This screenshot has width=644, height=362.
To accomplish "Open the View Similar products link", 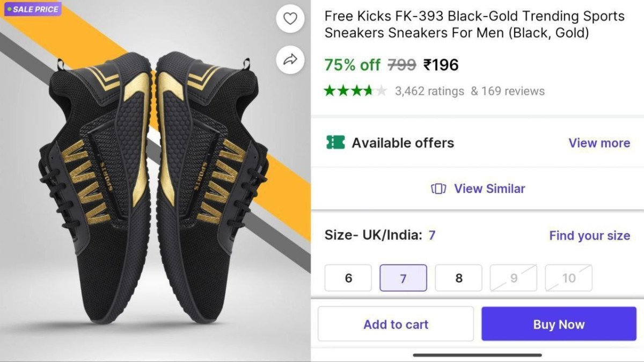I will (x=489, y=189).
